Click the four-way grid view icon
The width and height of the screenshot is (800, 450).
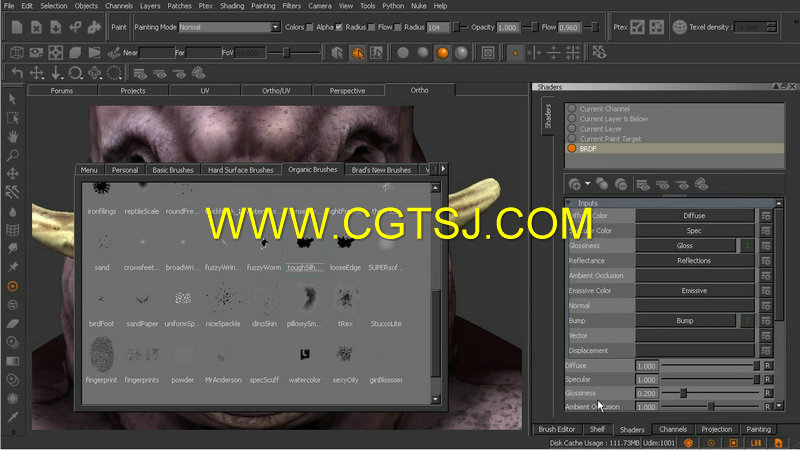coord(56,53)
